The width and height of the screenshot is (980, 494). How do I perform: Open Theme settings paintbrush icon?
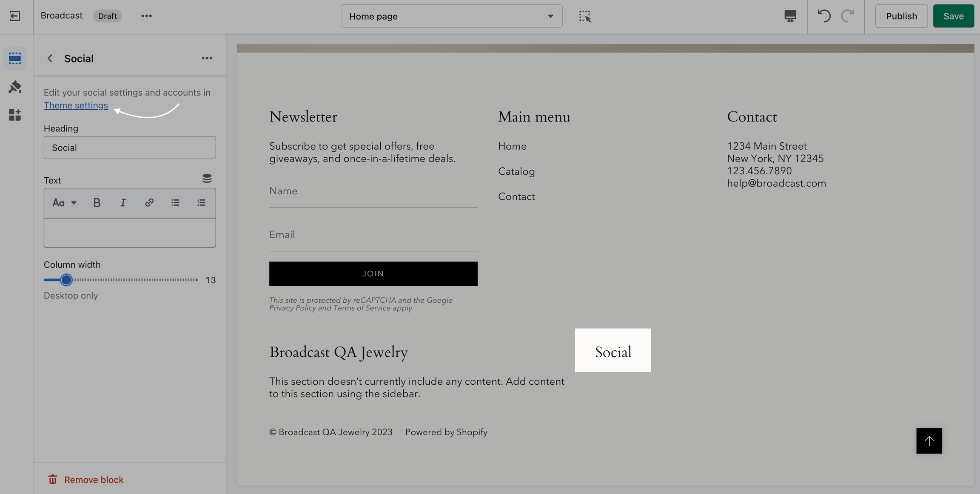coord(15,87)
